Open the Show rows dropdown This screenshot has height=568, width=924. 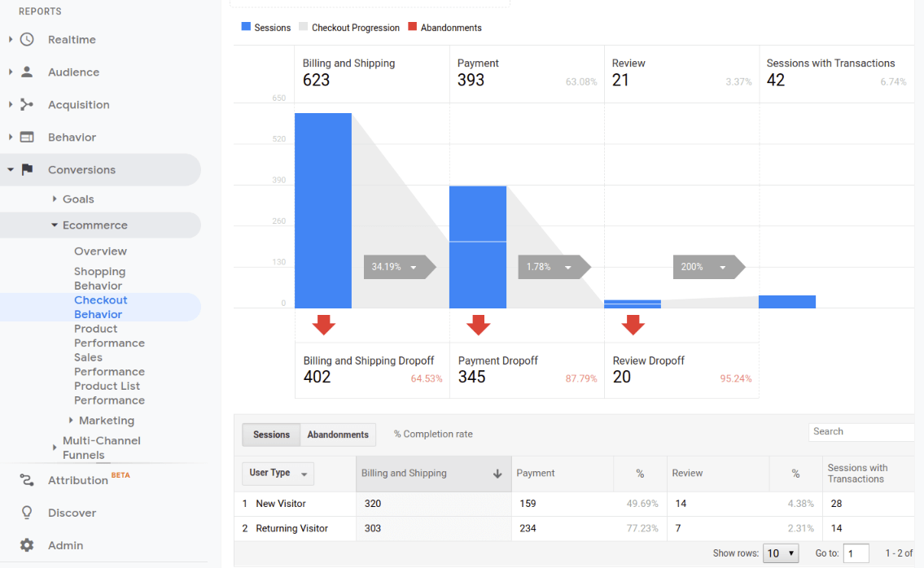point(781,553)
